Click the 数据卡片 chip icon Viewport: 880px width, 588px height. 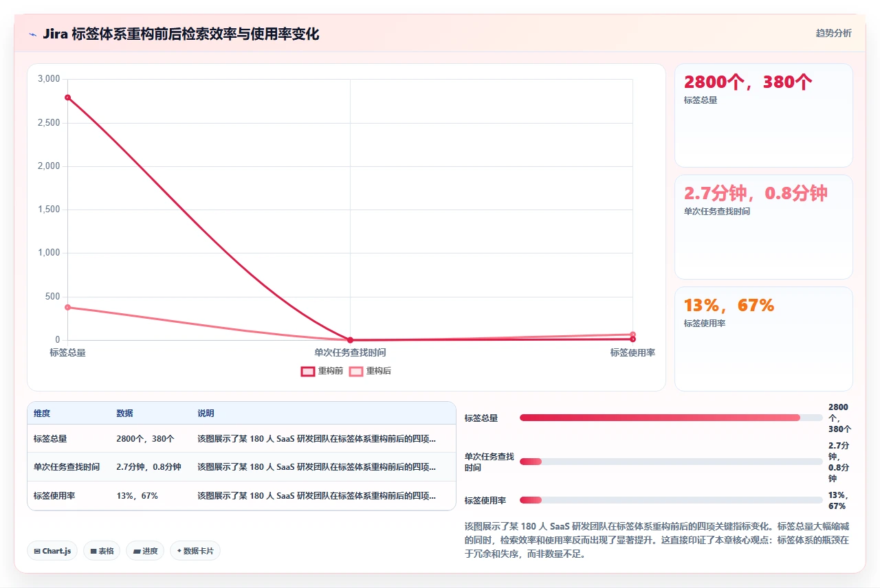pyautogui.click(x=179, y=551)
